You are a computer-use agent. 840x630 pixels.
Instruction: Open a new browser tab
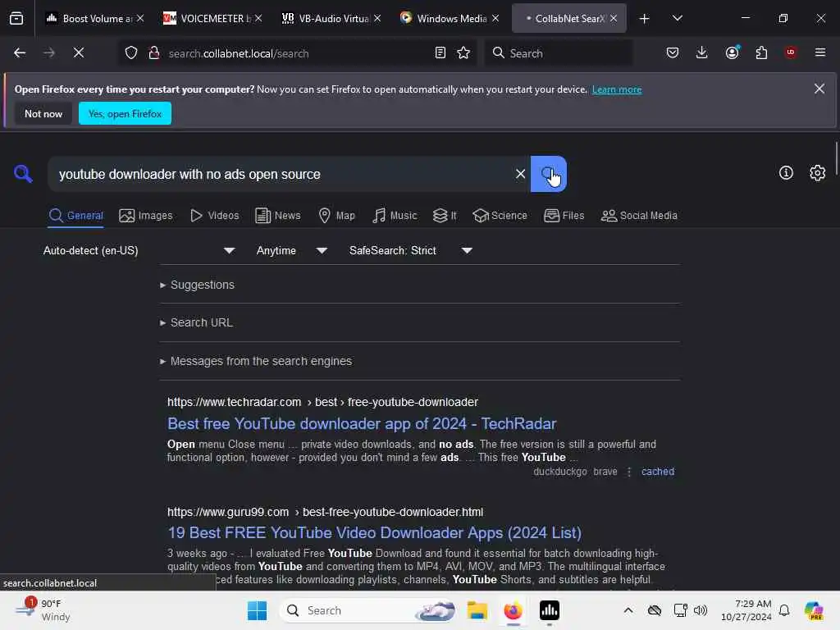645,19
